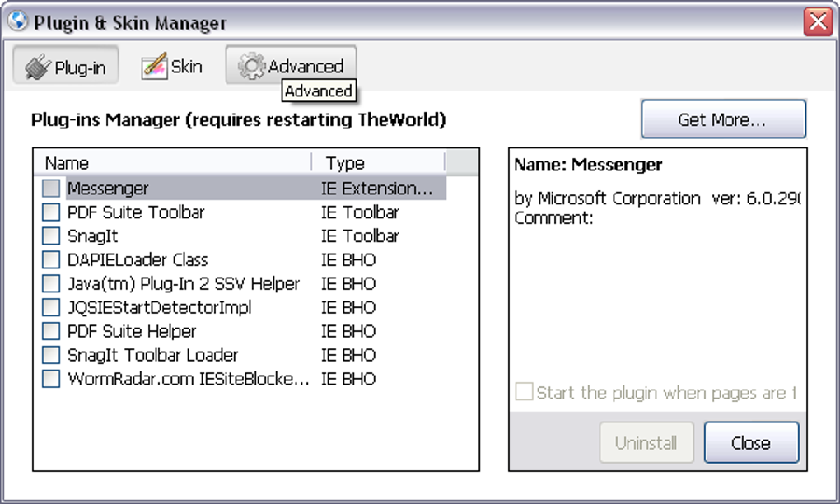840x504 pixels.
Task: Enable the WormRadar.com IESiteBlocker checkbox
Action: coord(51,378)
